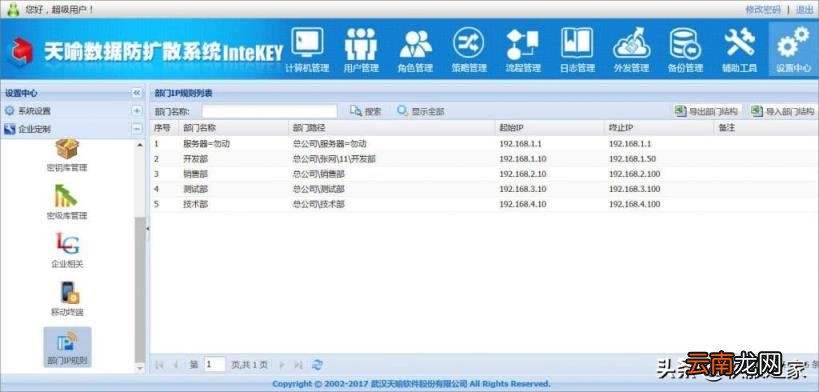
Task: Refresh the department IP rule list
Action: coord(317,365)
